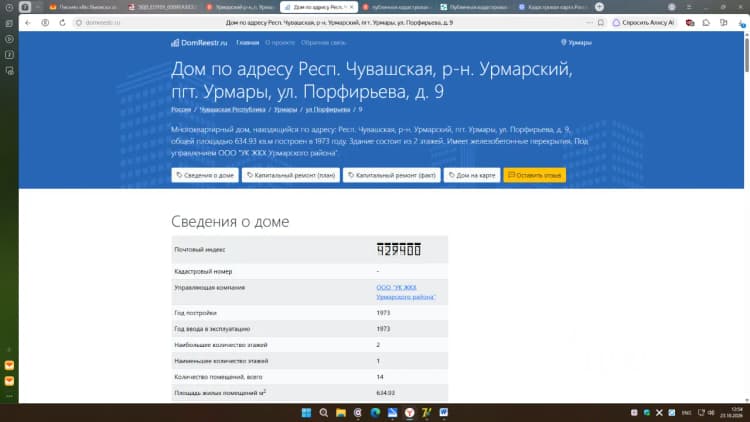Click the Спросить Алису AI button
The height and width of the screenshot is (422, 750).
coord(644,22)
